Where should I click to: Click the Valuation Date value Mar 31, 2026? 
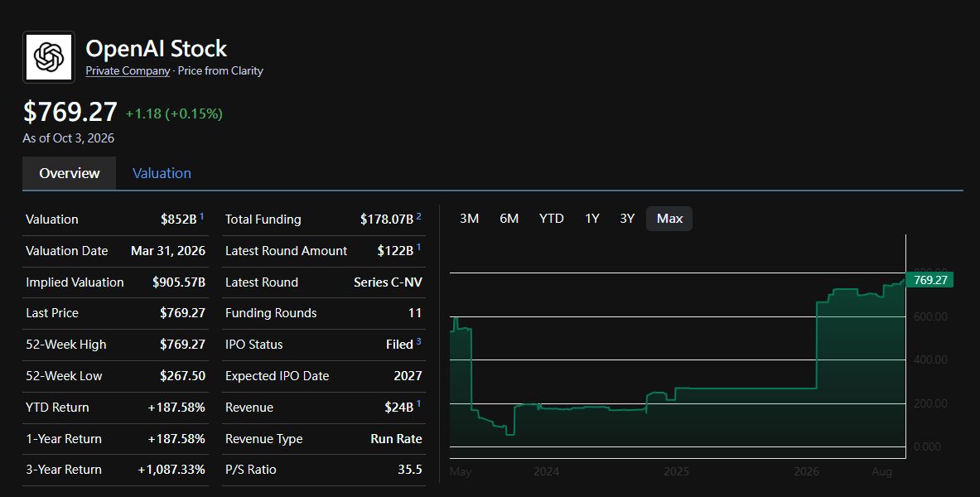[x=168, y=251]
